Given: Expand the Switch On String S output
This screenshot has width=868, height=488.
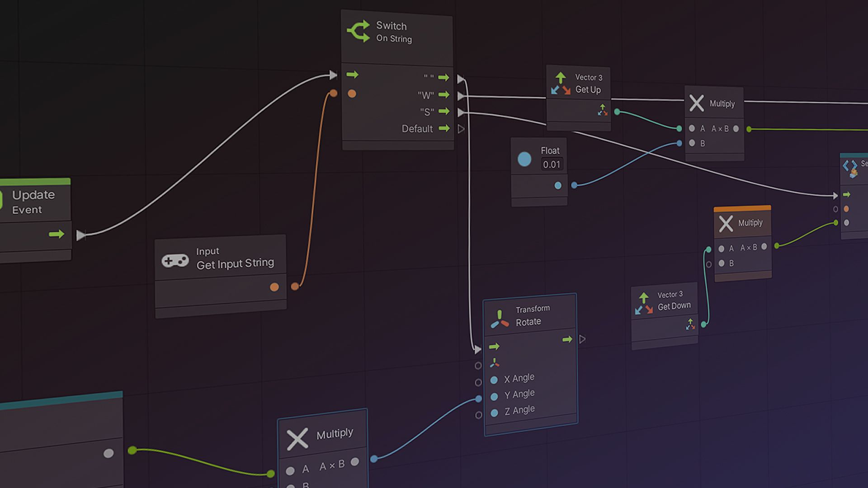Looking at the screenshot, I should click(x=462, y=112).
